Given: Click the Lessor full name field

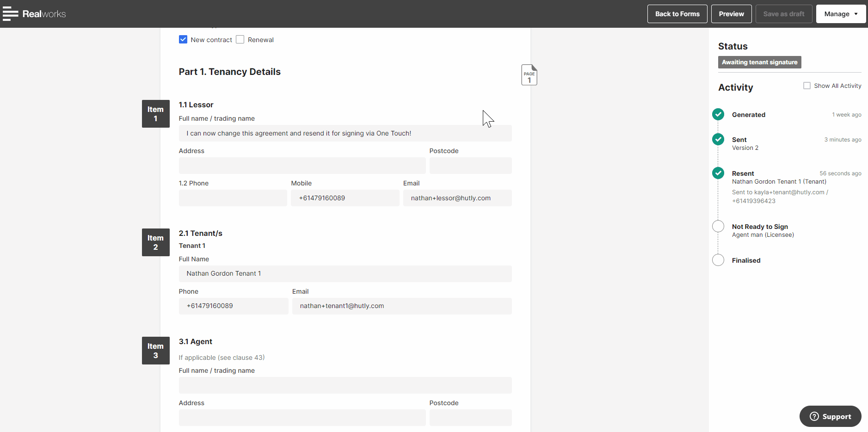Looking at the screenshot, I should [x=345, y=133].
